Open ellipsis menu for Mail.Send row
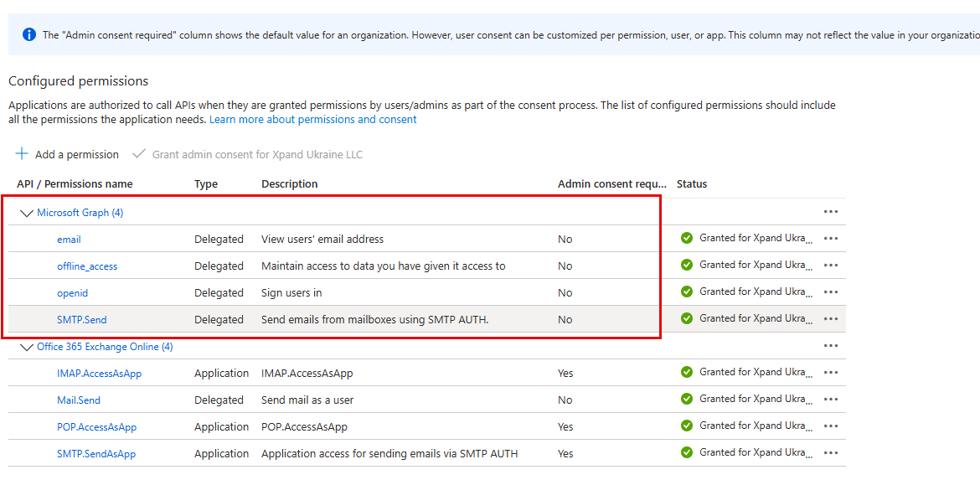980x485 pixels. point(830,400)
